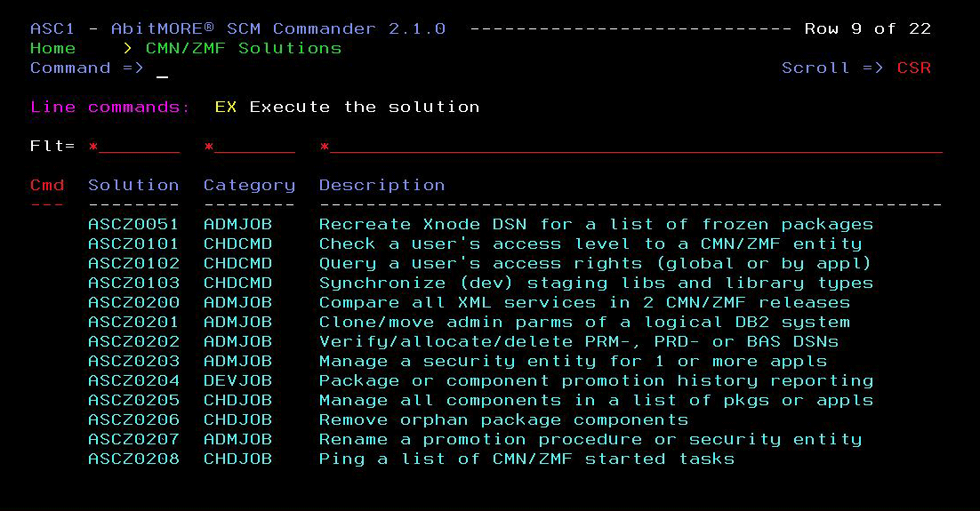Select solution ASCZ0205

click(133, 401)
